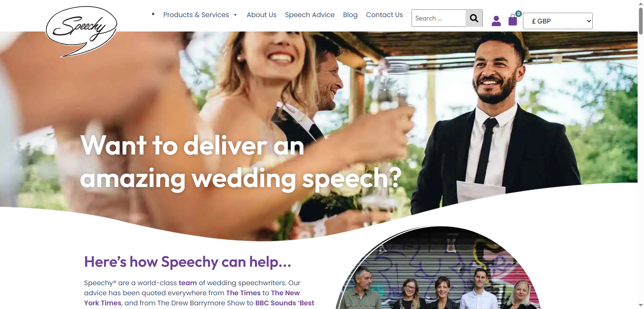This screenshot has width=644, height=309.
Task: Open the user account icon
Action: 496,21
